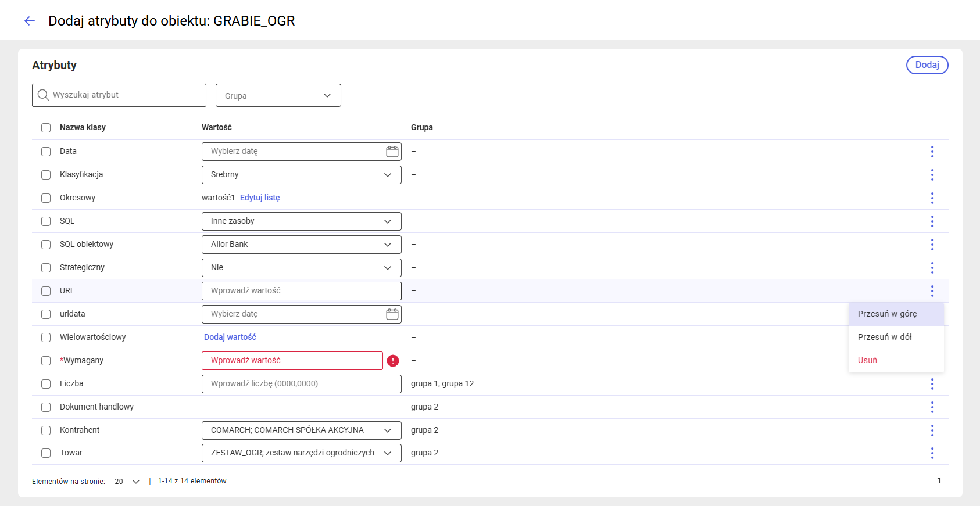The image size is (980, 506).
Task: Tick the checkbox for Okresowy attribute
Action: [46, 198]
